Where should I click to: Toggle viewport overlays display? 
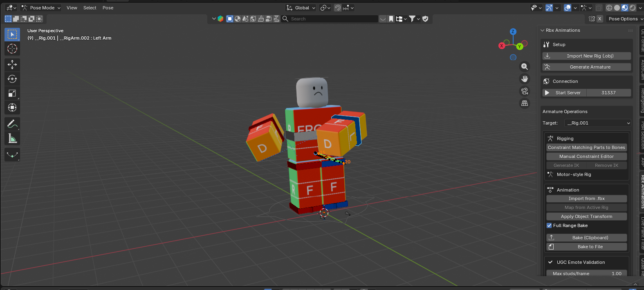[568, 8]
